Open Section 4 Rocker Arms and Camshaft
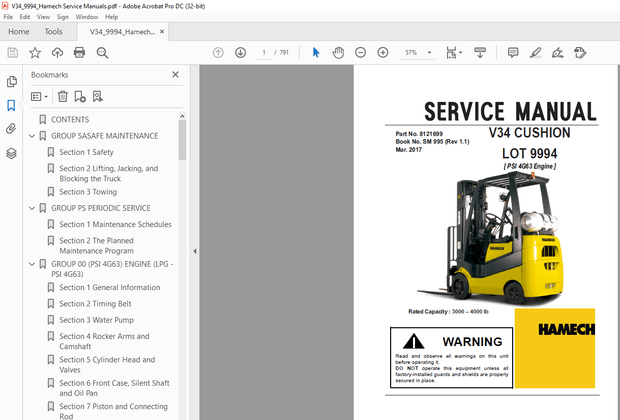The height and width of the screenshot is (420, 620). click(x=104, y=341)
